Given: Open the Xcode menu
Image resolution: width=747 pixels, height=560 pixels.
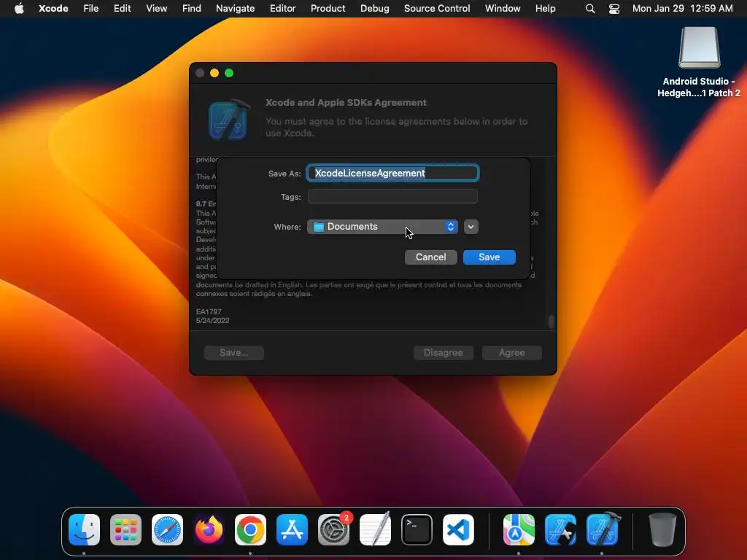Looking at the screenshot, I should [x=53, y=9].
